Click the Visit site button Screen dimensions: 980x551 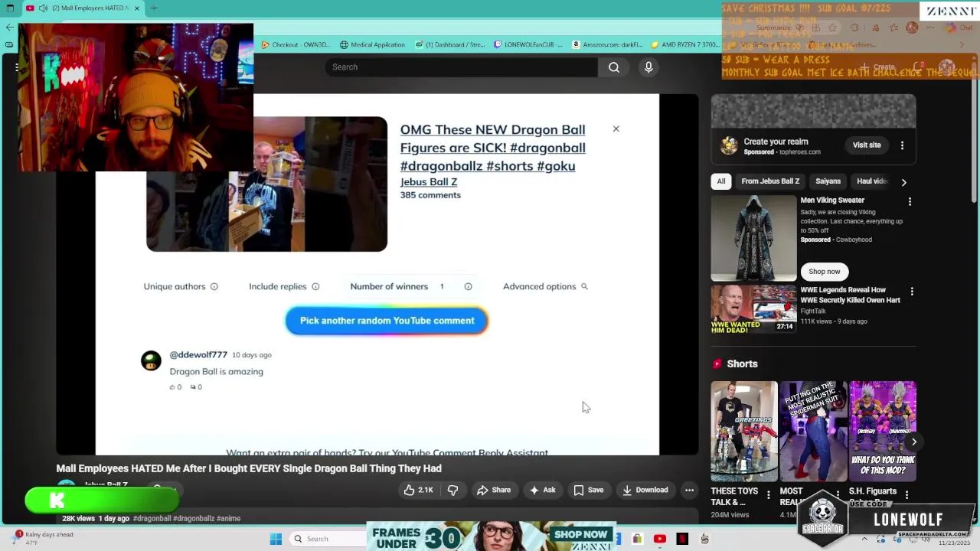click(x=867, y=145)
